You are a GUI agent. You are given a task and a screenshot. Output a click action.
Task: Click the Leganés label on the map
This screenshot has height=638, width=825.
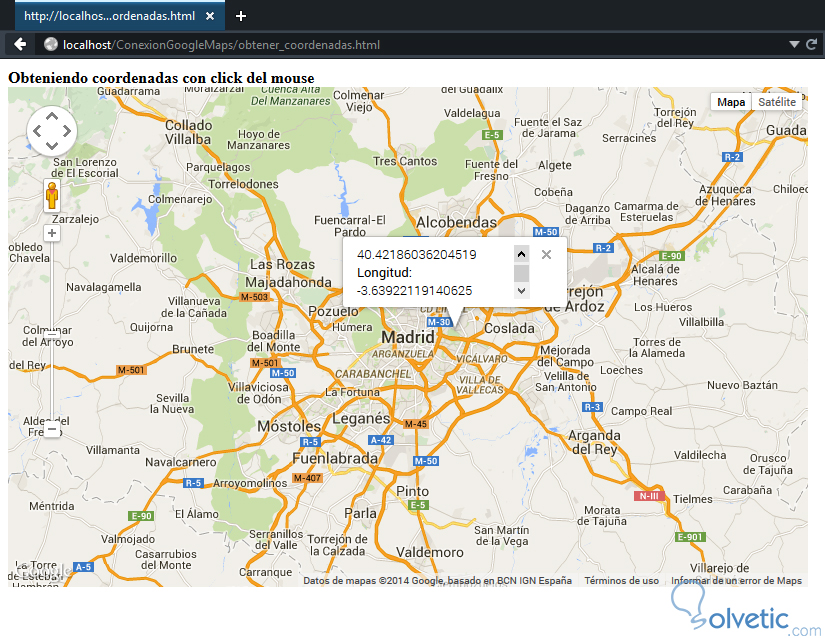pos(361,419)
